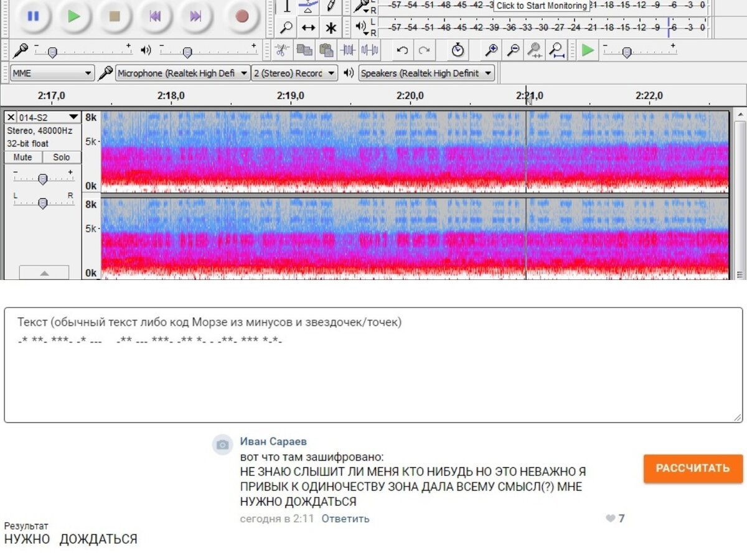
Task: Skip to the start of the track
Action: 155,16
